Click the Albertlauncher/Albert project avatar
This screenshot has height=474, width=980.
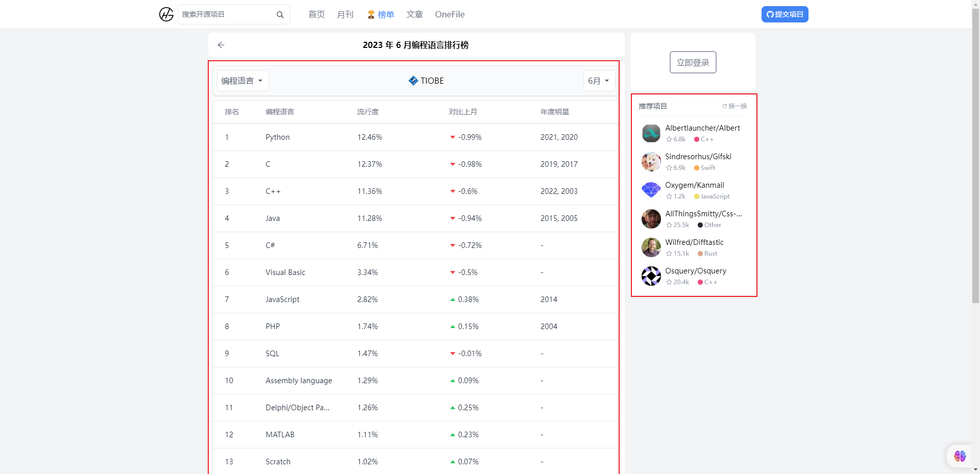click(651, 134)
